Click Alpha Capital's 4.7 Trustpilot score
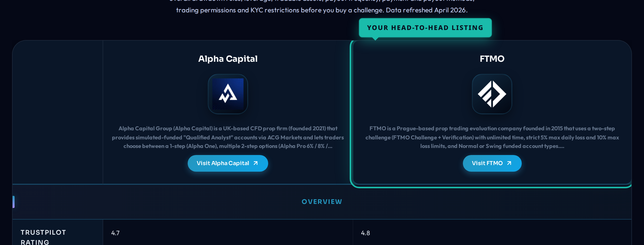 pos(115,233)
